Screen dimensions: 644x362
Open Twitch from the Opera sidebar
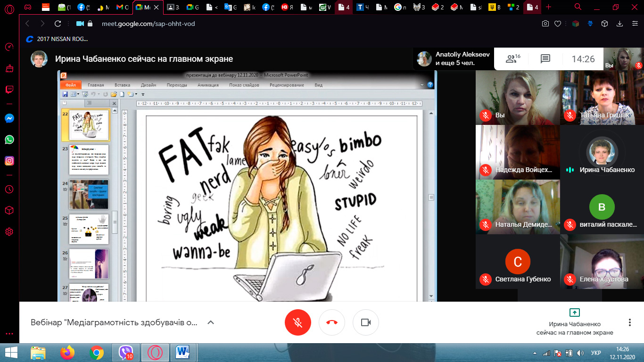click(9, 90)
